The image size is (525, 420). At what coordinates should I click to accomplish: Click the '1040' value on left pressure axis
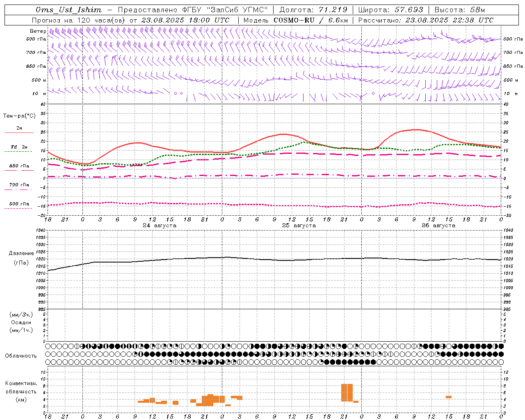(40, 231)
